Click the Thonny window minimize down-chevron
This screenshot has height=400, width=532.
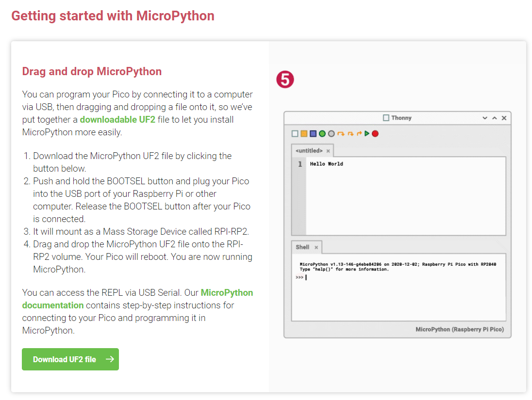[485, 118]
